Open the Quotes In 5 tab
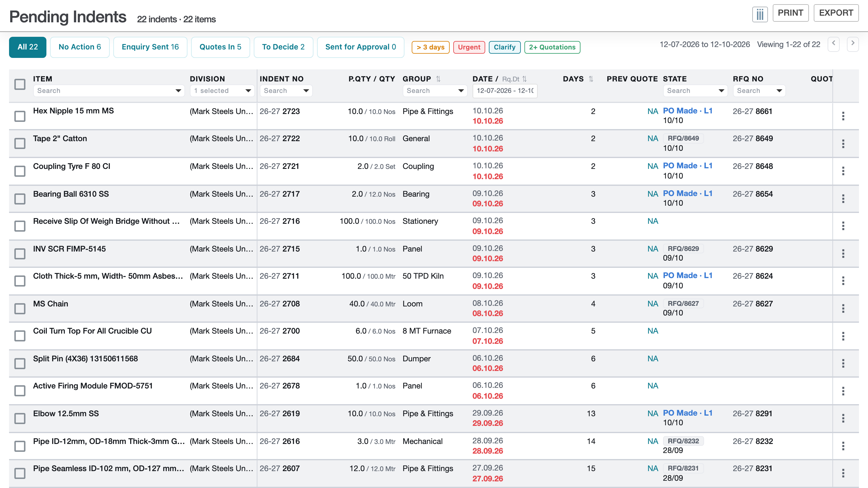Screen dimensions: 868x488 coord(220,47)
